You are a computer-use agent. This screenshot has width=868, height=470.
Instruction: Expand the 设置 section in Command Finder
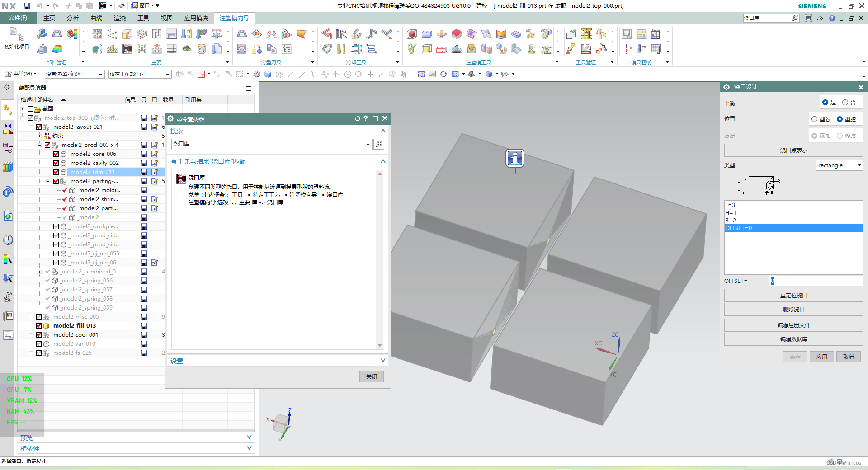coord(277,361)
